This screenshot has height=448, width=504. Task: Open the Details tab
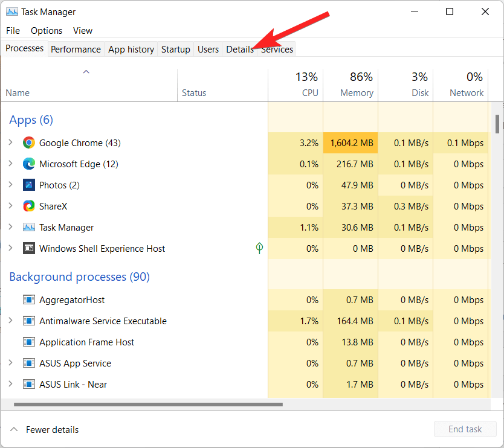point(239,49)
